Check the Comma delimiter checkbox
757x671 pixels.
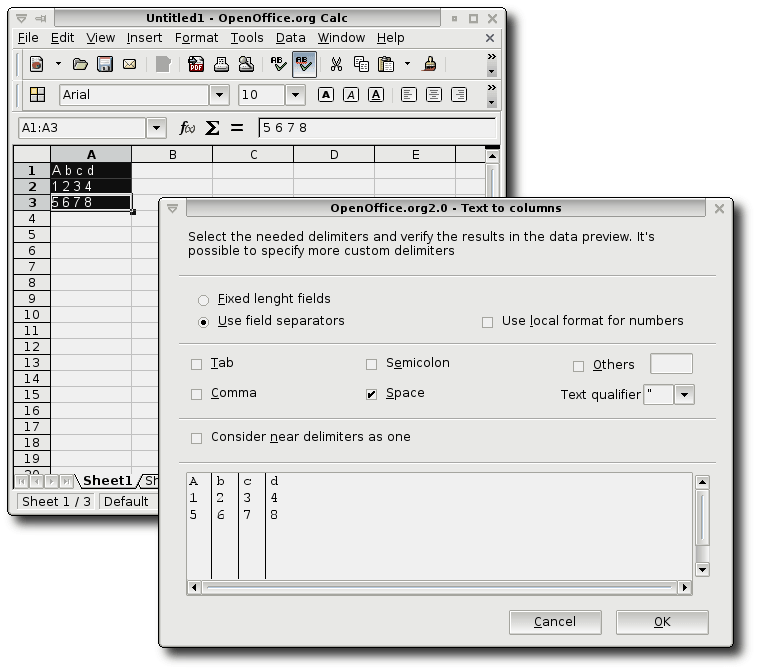click(196, 394)
